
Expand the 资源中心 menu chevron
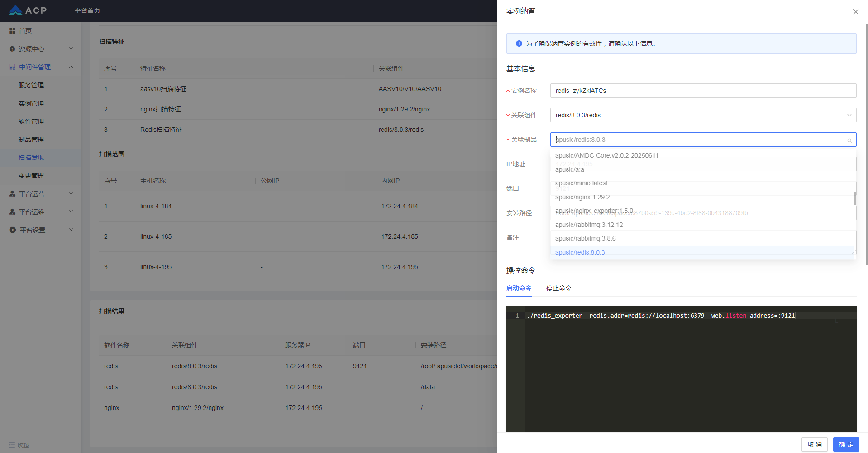tap(71, 48)
